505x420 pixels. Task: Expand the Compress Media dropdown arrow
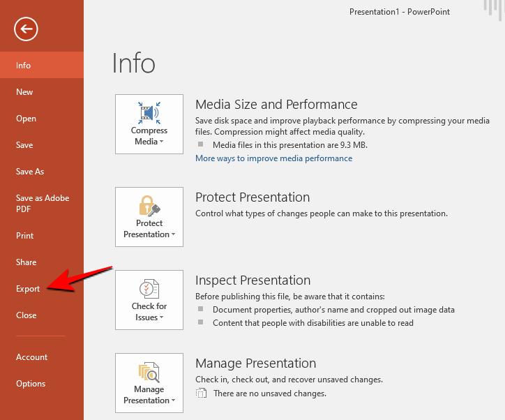[161, 142]
